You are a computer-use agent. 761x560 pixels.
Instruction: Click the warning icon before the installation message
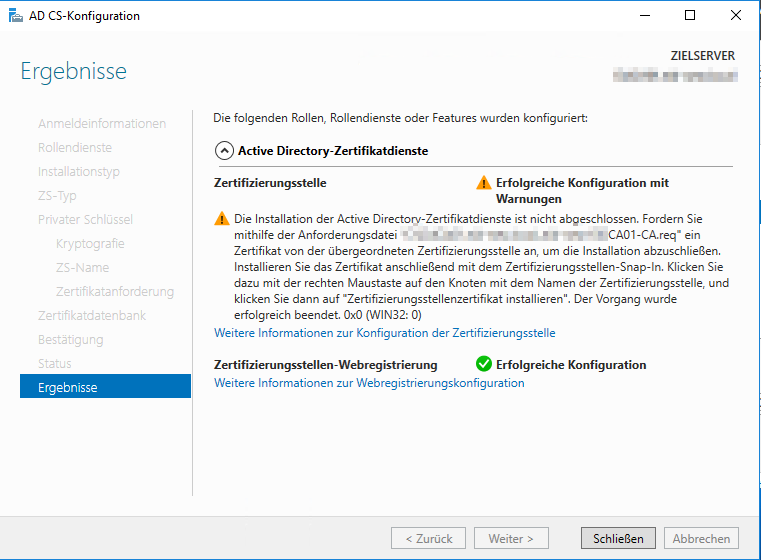click(222, 219)
